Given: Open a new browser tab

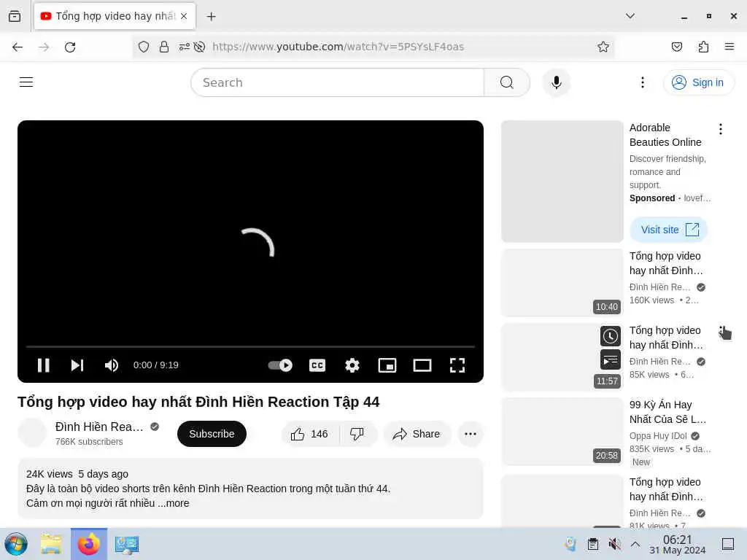Looking at the screenshot, I should (x=211, y=17).
